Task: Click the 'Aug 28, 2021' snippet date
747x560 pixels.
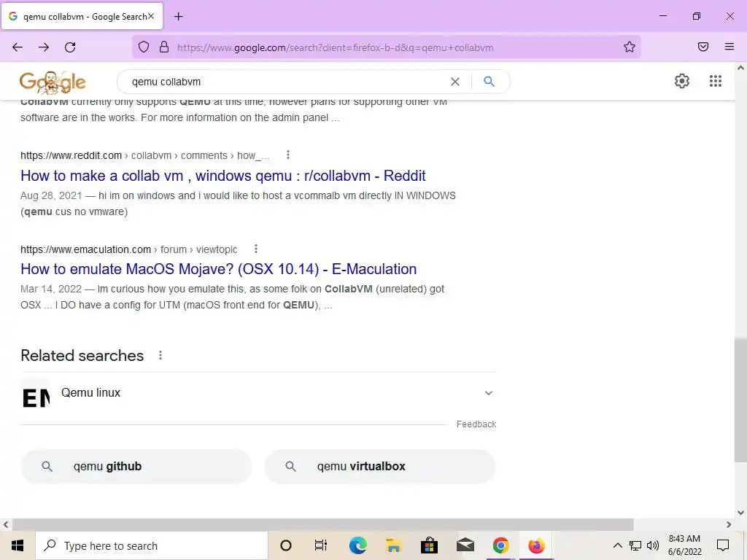Action: tap(51, 195)
